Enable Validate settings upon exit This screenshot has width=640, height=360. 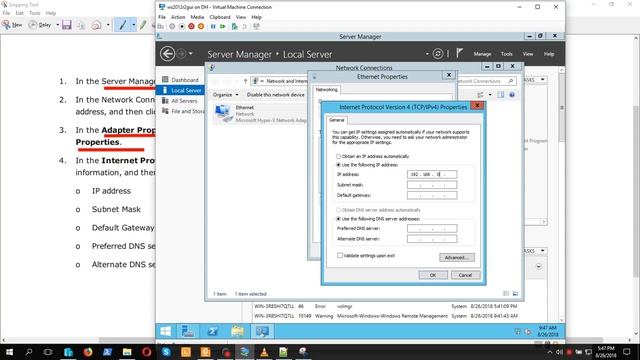click(340, 256)
